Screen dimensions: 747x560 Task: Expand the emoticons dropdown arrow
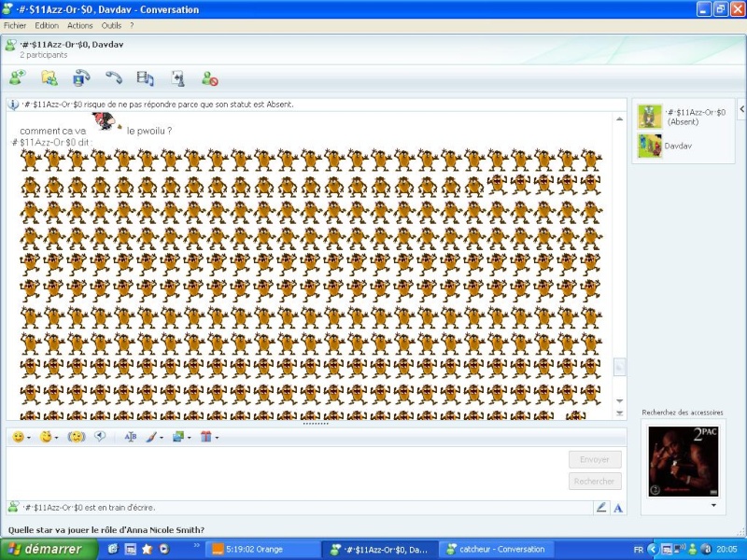click(x=29, y=437)
